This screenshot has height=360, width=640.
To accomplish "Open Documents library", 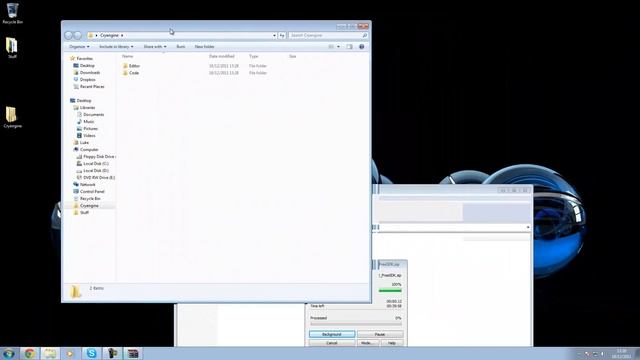I will point(93,115).
